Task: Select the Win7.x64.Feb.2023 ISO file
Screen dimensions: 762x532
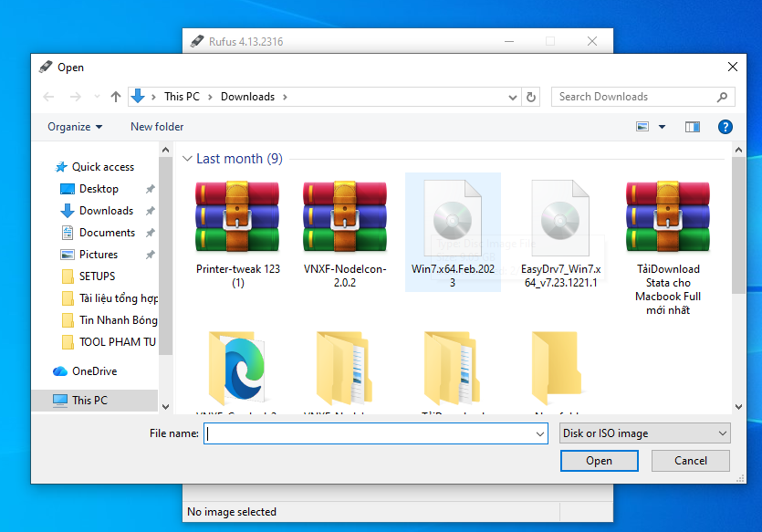Action: pos(453,230)
